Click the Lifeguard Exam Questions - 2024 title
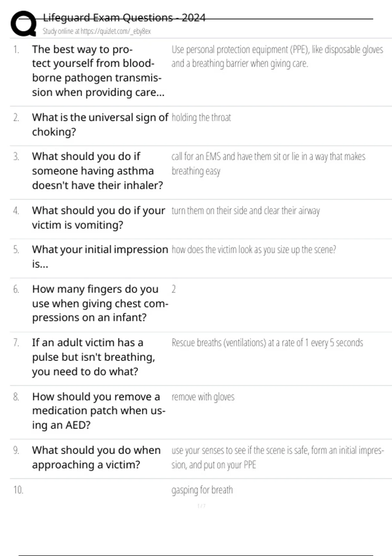392x556 pixels. (x=124, y=18)
